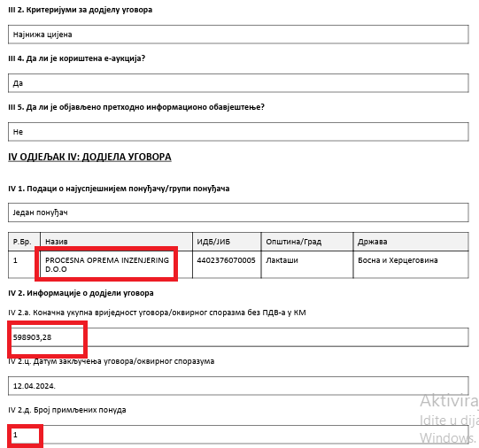Click the 'Општина/Град' column header
479x448 pixels.
307,242
